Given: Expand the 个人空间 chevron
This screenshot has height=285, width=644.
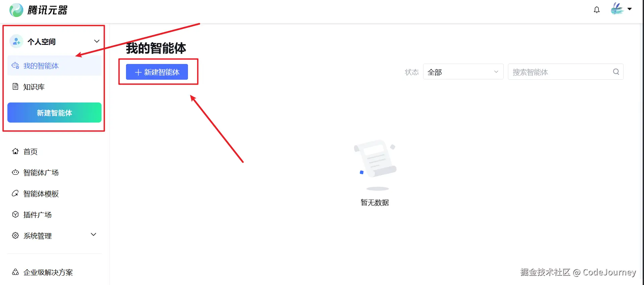Looking at the screenshot, I should [x=97, y=41].
